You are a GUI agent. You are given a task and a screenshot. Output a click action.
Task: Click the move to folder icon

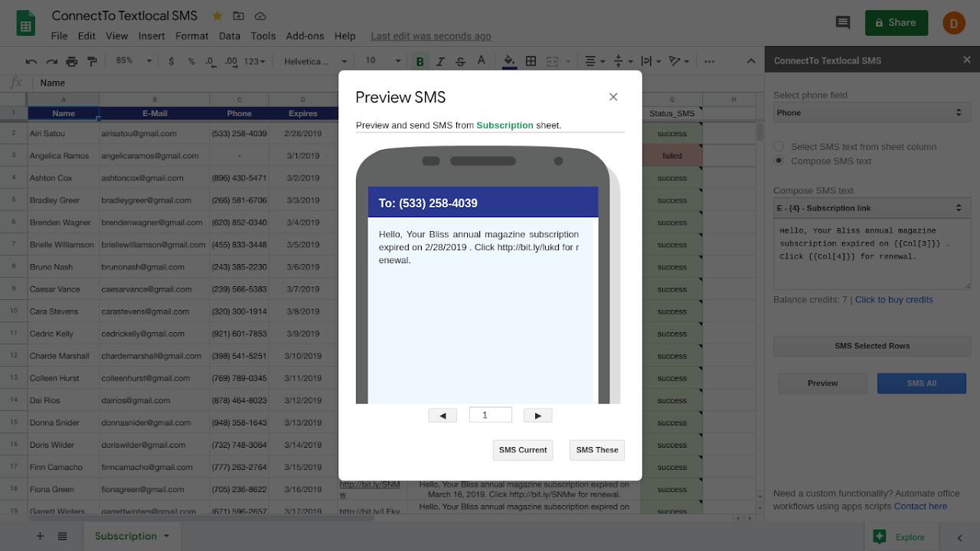[x=239, y=15]
